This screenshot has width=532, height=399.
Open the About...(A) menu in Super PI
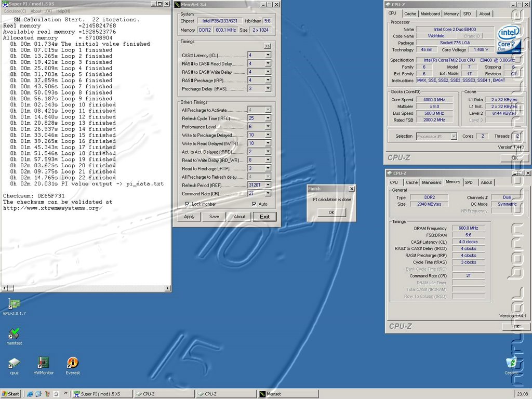[x=41, y=11]
